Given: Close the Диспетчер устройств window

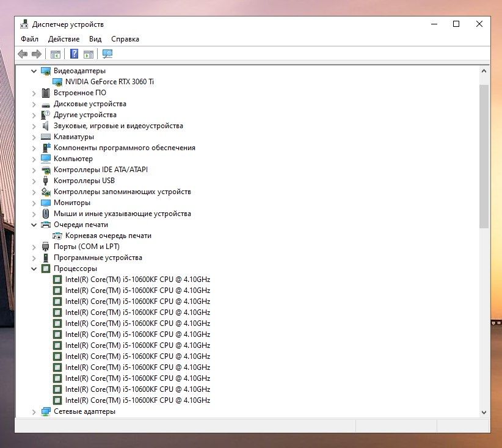Looking at the screenshot, I should (479, 24).
